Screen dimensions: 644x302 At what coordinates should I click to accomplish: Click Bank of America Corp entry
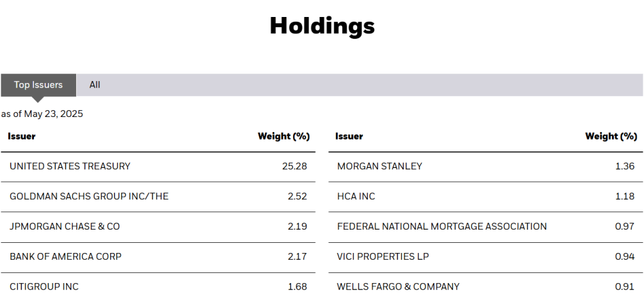pyautogui.click(x=65, y=257)
